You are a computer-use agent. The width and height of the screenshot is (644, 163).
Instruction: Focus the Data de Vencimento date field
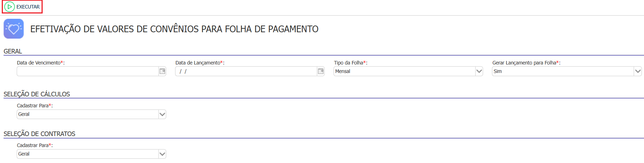[x=88, y=71]
